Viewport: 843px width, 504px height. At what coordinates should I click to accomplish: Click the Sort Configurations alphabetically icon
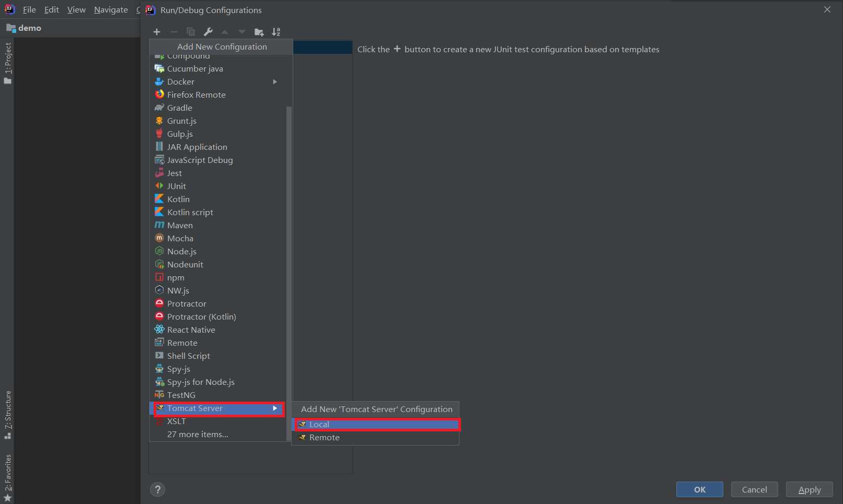tap(276, 32)
